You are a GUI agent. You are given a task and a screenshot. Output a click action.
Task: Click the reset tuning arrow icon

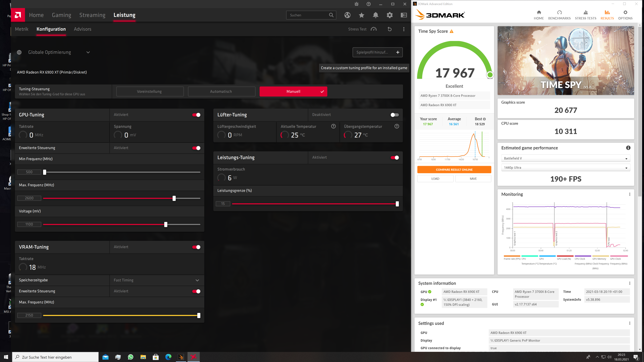(389, 29)
